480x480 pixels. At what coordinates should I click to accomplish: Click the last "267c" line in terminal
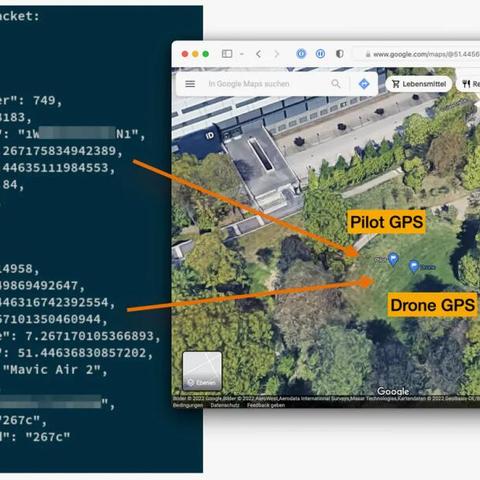(48, 437)
